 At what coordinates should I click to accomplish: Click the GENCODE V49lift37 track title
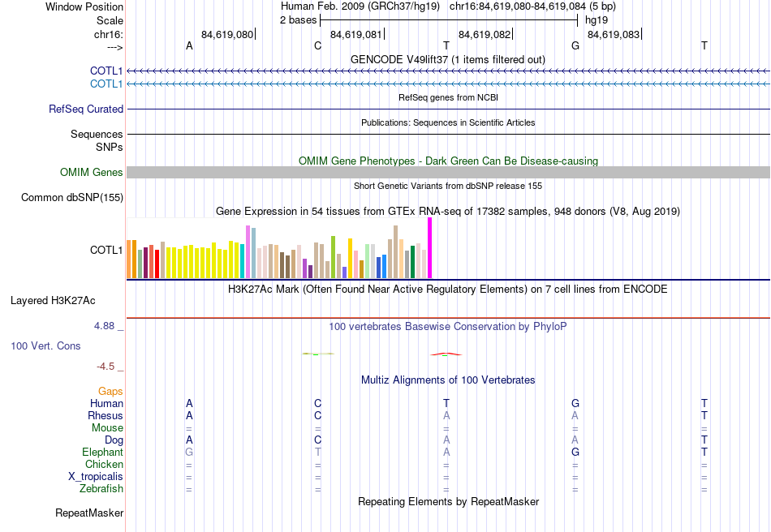coord(447,59)
